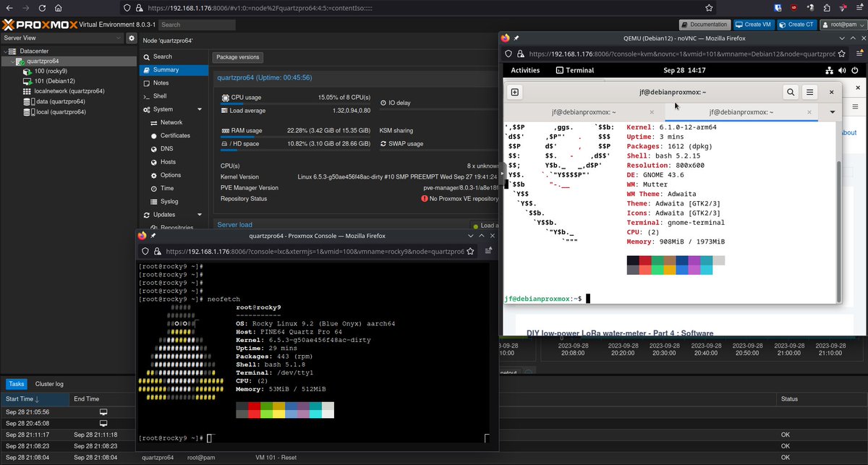Open the Notes menu item
Viewport: 868px width, 465px height.
pyautogui.click(x=172, y=83)
